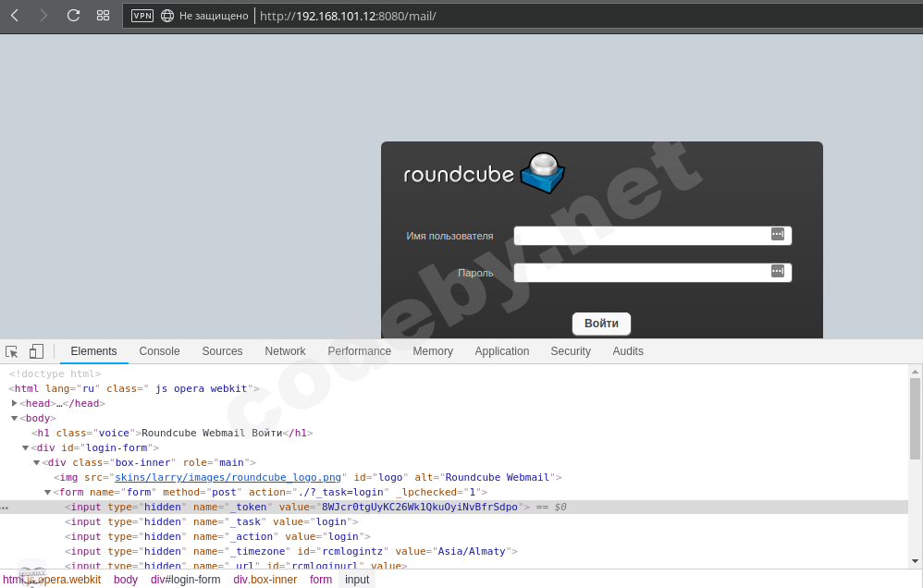923x588 pixels.
Task: Click the Elements panel scrollbar thumb
Action: coord(915,418)
